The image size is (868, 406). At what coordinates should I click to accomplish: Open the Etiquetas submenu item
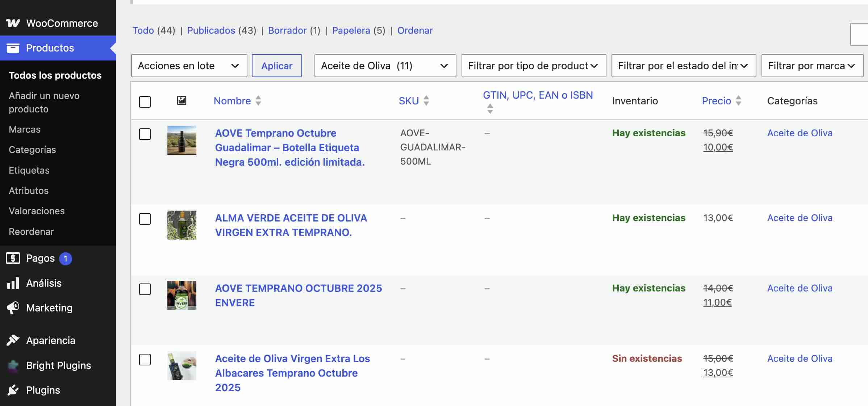click(29, 170)
